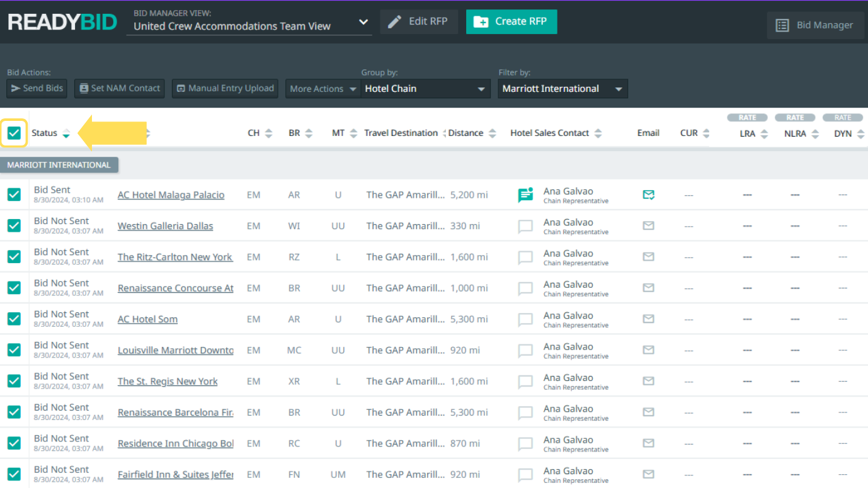868x488 pixels.
Task: Click the 5,200 mi distance cell
Action: click(x=469, y=195)
